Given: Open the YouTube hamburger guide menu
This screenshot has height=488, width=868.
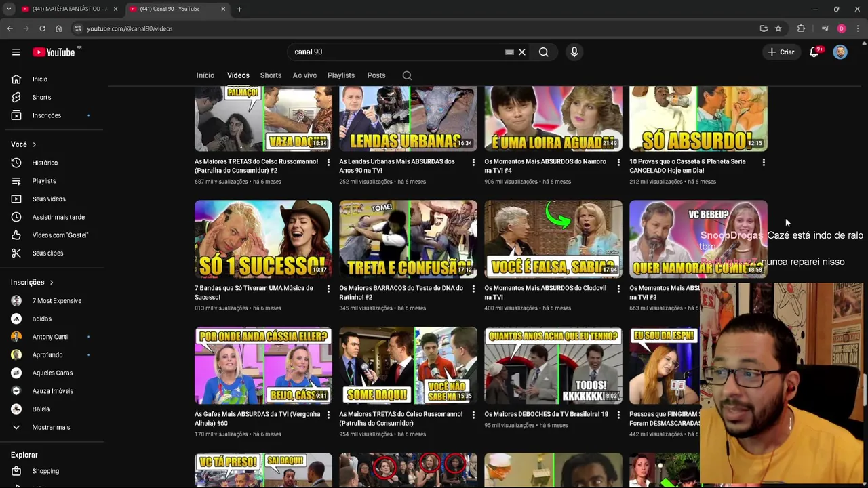Looking at the screenshot, I should [16, 52].
